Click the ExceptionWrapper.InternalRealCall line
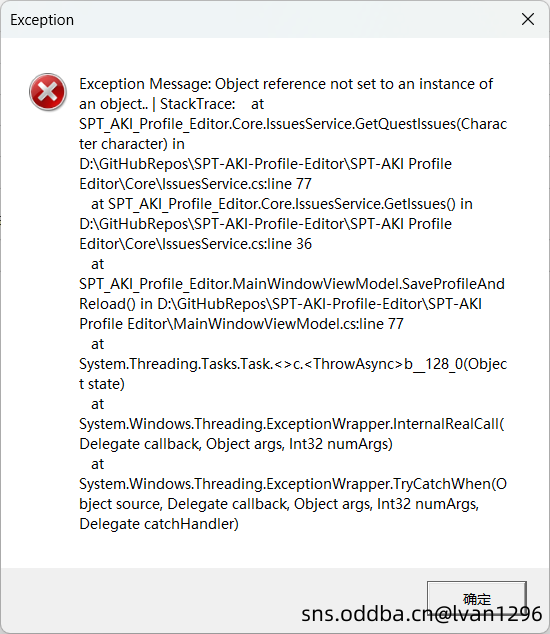The image size is (550, 634). click(x=292, y=424)
